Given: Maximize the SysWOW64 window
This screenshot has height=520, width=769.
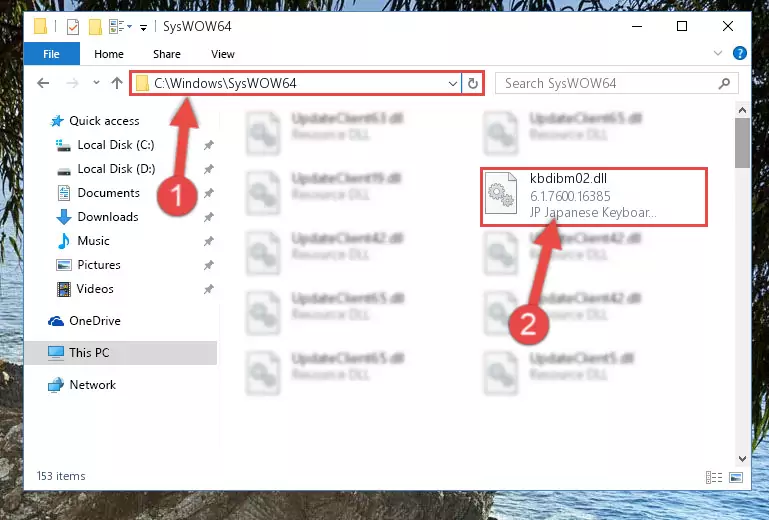Looking at the screenshot, I should click(682, 26).
